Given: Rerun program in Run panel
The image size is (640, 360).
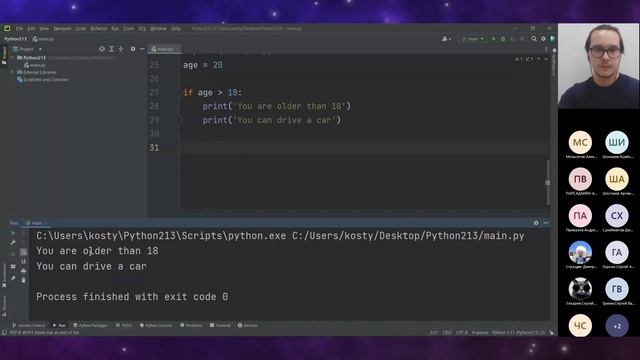Looking at the screenshot, I should point(13,233).
